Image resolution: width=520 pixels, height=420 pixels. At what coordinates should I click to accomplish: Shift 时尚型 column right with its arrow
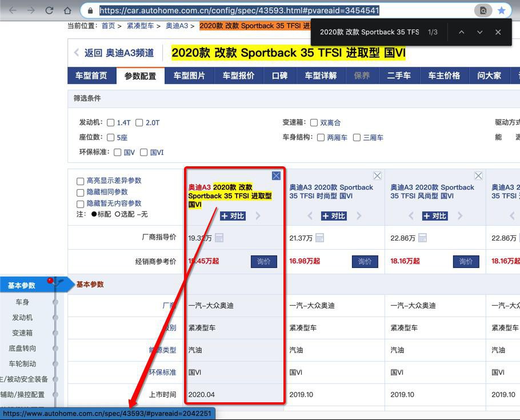[359, 216]
